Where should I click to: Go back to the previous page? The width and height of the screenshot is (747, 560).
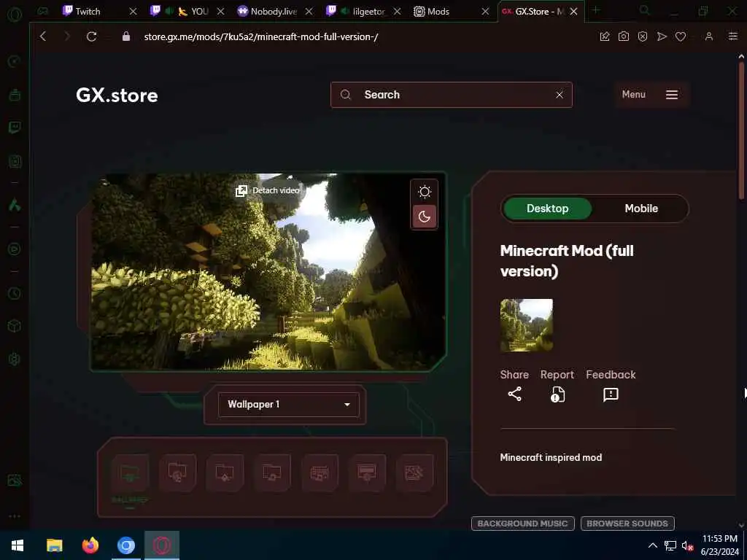point(43,36)
